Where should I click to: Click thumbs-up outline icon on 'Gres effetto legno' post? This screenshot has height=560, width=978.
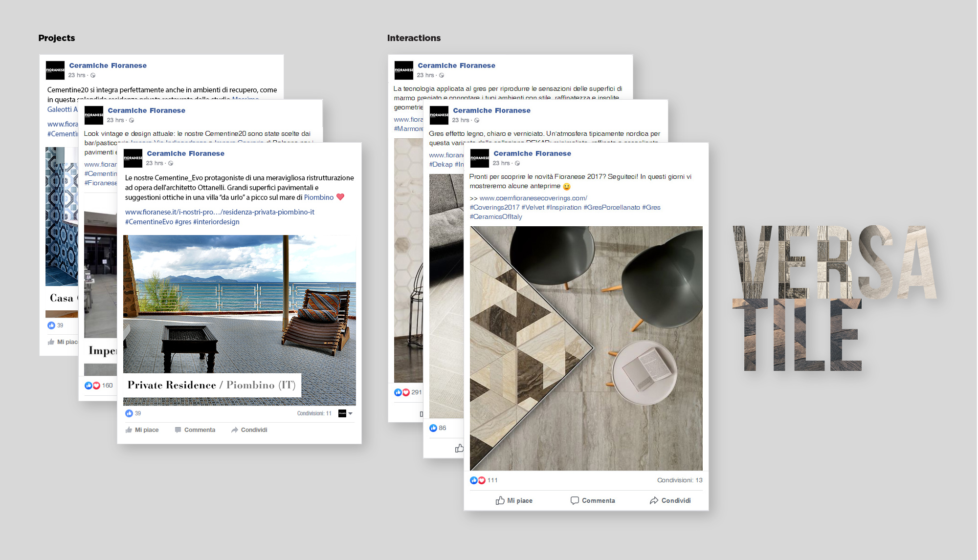(459, 448)
